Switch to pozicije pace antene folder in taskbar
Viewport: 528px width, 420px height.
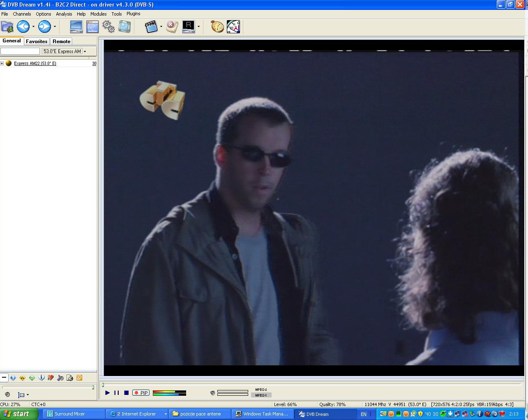[200, 414]
